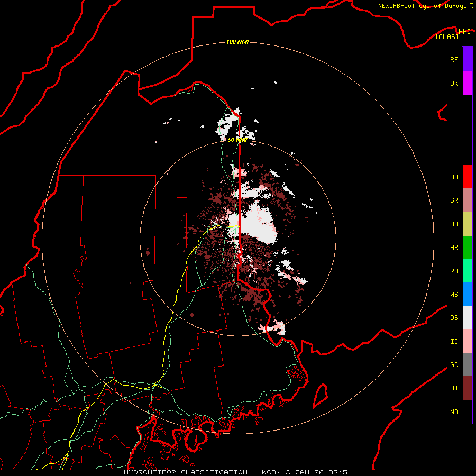Viewport: 476px width, 476px height.
Task: Click the 8 JAN 26 date text
Action: tap(306, 472)
